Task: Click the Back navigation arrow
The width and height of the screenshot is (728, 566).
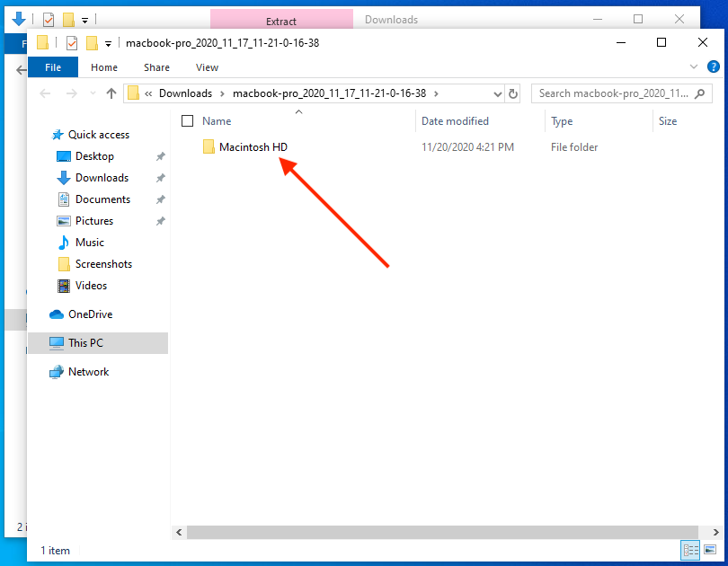Action: point(45,93)
